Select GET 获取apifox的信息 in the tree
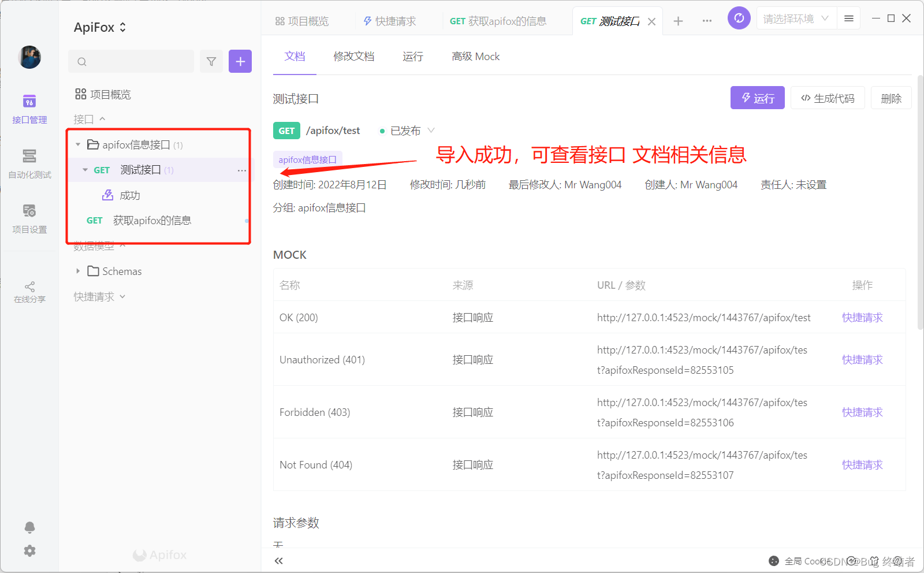 [139, 220]
